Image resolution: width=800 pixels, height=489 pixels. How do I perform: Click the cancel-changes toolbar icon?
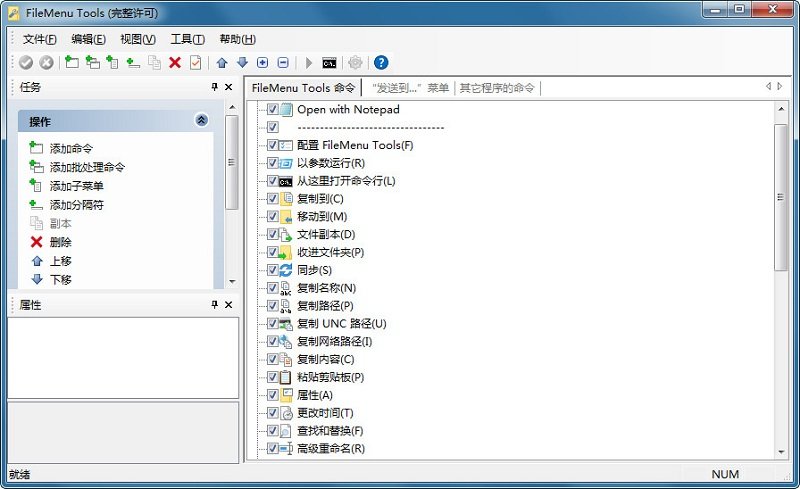pos(46,63)
